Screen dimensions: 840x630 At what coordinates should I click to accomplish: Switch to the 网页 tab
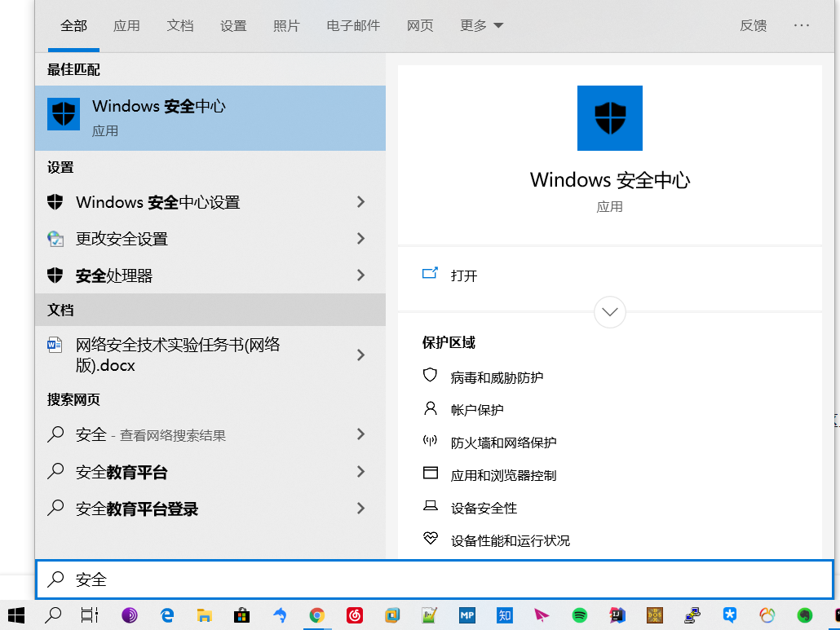pos(420,25)
